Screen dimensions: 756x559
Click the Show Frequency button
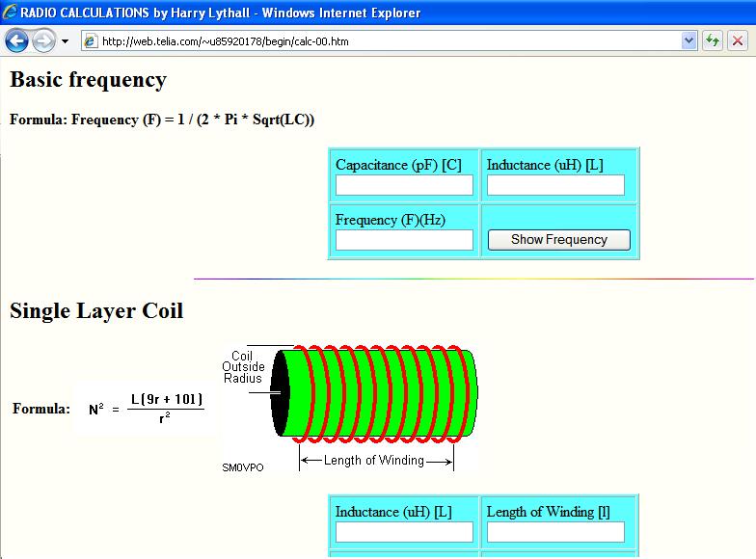[x=559, y=240]
